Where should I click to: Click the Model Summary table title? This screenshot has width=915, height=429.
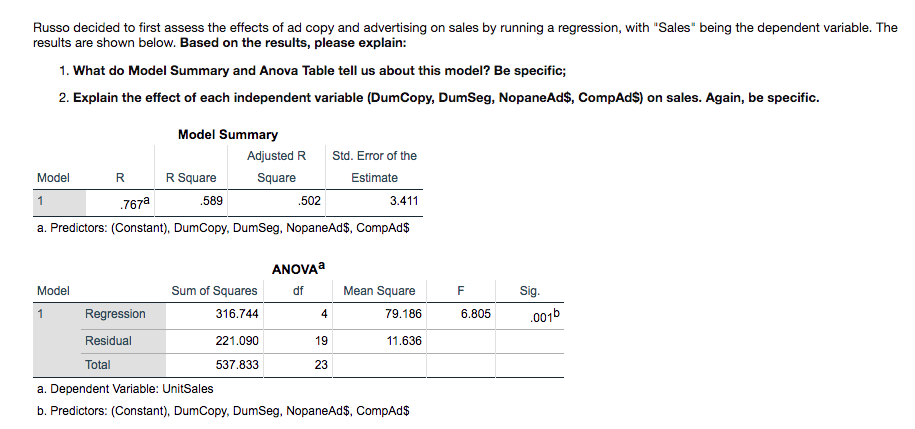click(x=228, y=134)
